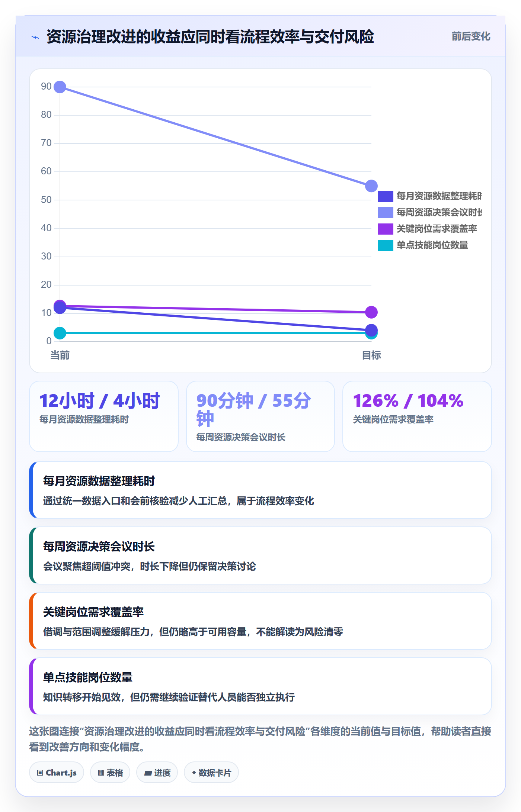This screenshot has height=812, width=521.
Task: Click the 数据卡片 tag chip
Action: point(211,772)
